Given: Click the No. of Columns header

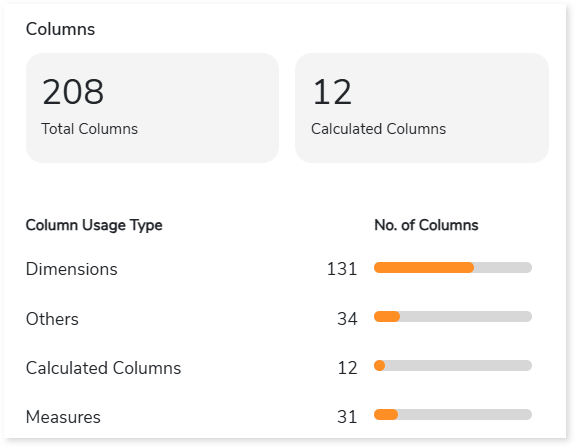Looking at the screenshot, I should click(426, 225).
